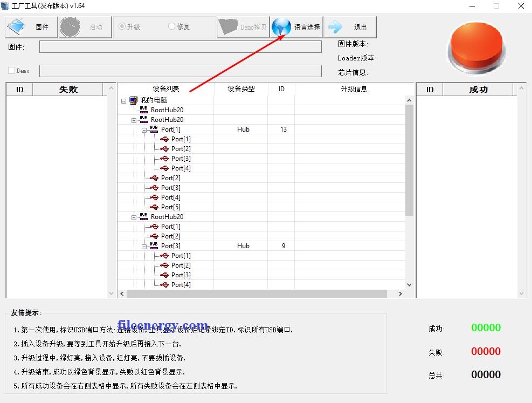The width and height of the screenshot is (532, 403).
Task: Click the green 成功 counter 00000
Action: point(486,327)
